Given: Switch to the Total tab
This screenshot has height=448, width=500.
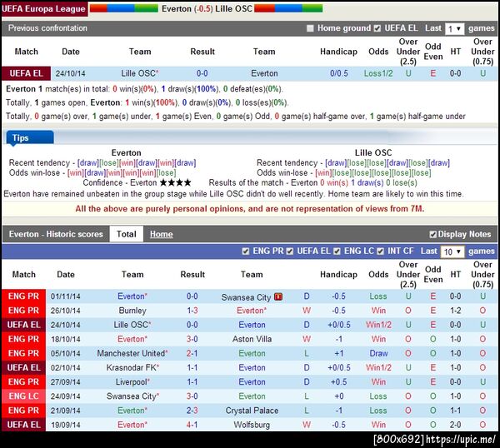Looking at the screenshot, I should click(127, 234).
